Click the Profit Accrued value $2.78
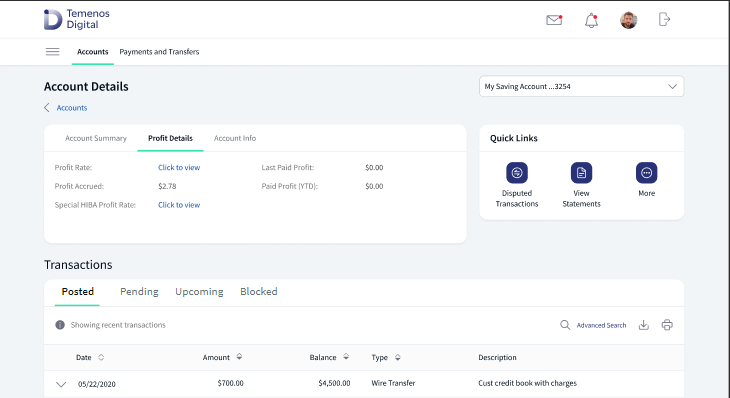 point(167,186)
